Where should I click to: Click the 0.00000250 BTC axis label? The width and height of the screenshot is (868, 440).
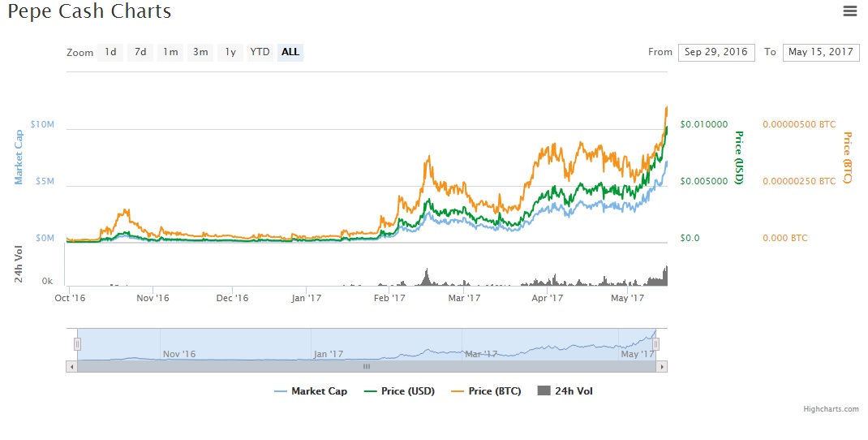(x=799, y=181)
